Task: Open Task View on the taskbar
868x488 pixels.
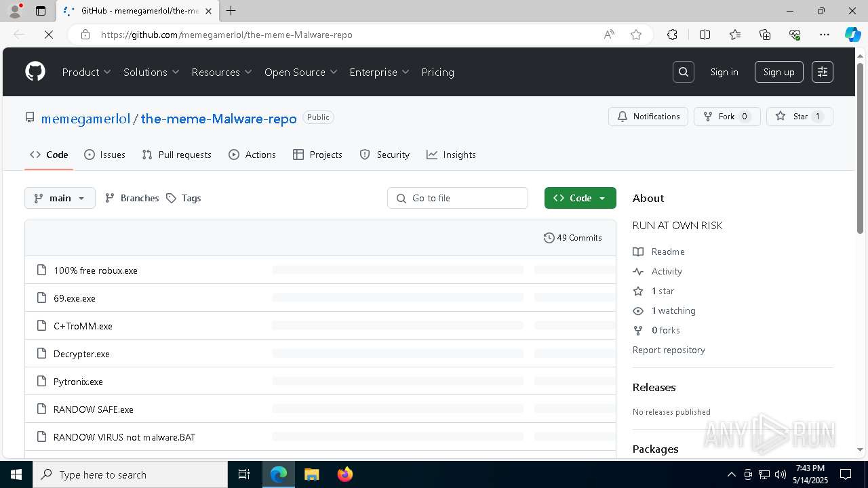Action: coord(244,474)
